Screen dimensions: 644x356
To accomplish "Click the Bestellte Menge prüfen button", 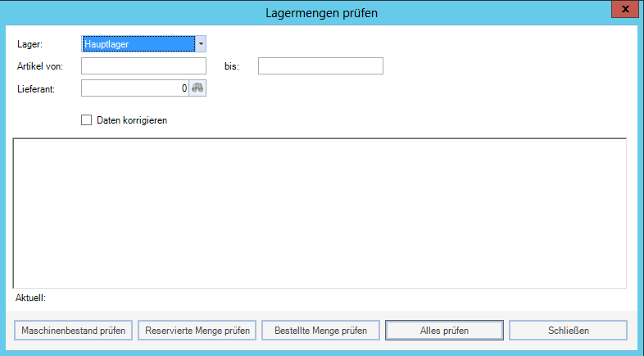I will click(x=320, y=331).
